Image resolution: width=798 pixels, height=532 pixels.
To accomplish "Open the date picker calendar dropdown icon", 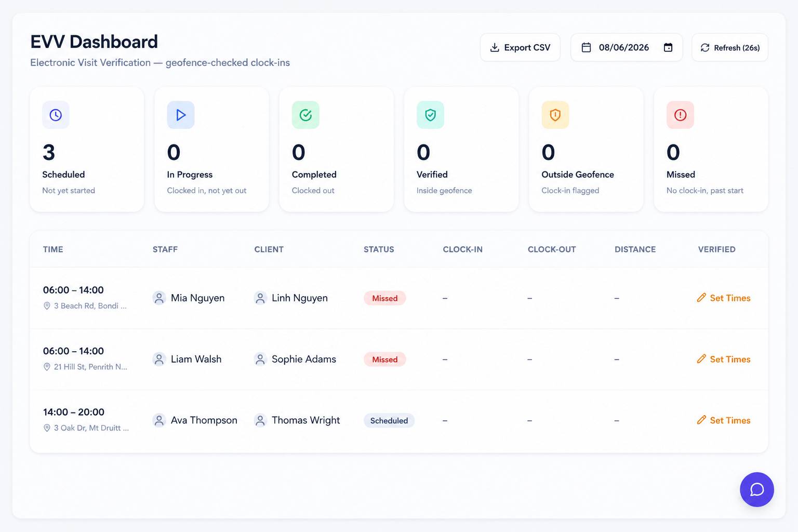I will (668, 47).
